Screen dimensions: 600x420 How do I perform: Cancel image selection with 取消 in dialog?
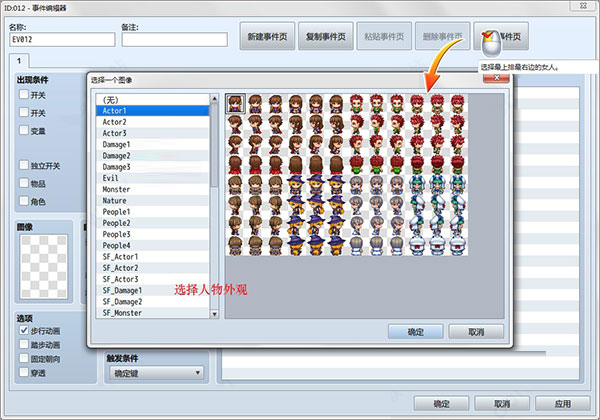coord(476,332)
